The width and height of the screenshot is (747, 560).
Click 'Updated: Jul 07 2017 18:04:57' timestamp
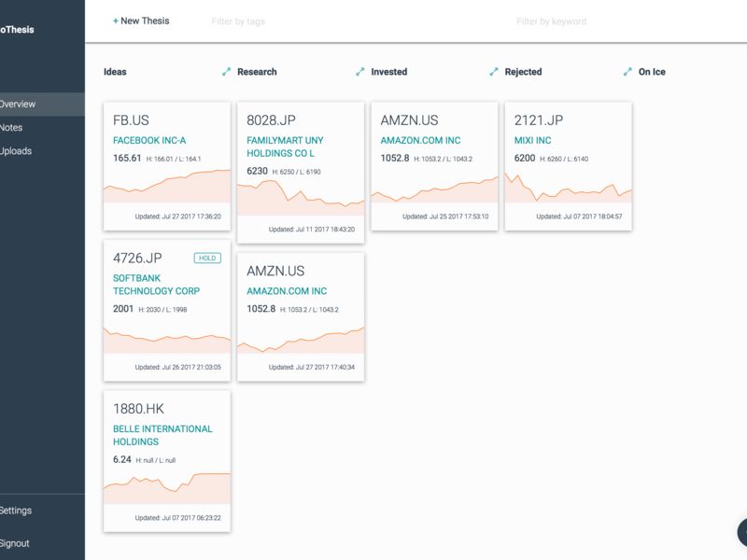579,217
